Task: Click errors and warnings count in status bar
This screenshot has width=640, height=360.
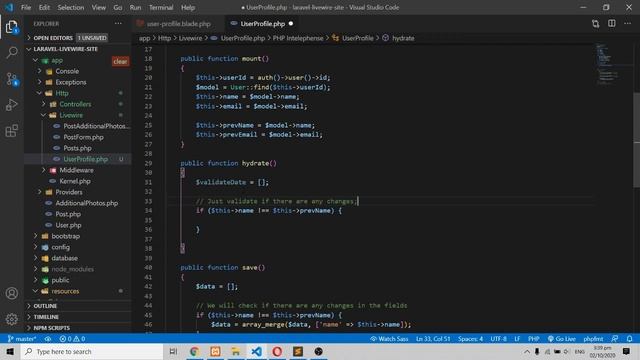Action: [72, 339]
